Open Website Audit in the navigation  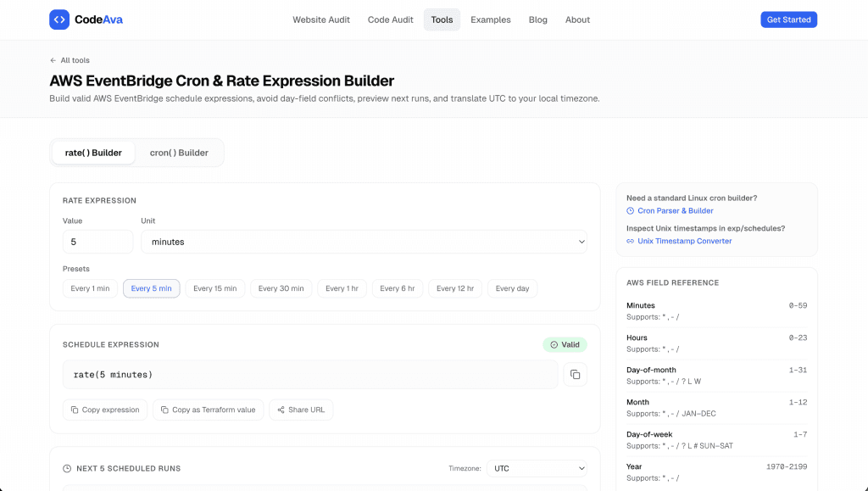321,20
